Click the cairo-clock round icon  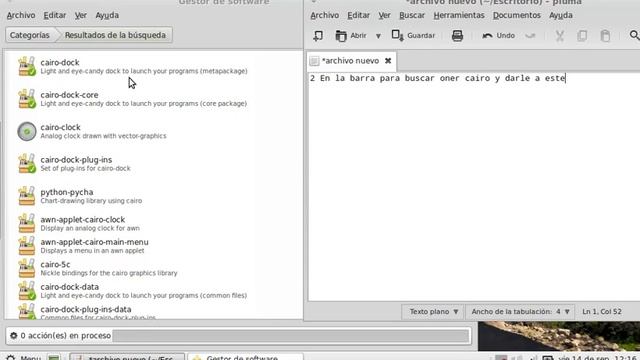(x=27, y=131)
